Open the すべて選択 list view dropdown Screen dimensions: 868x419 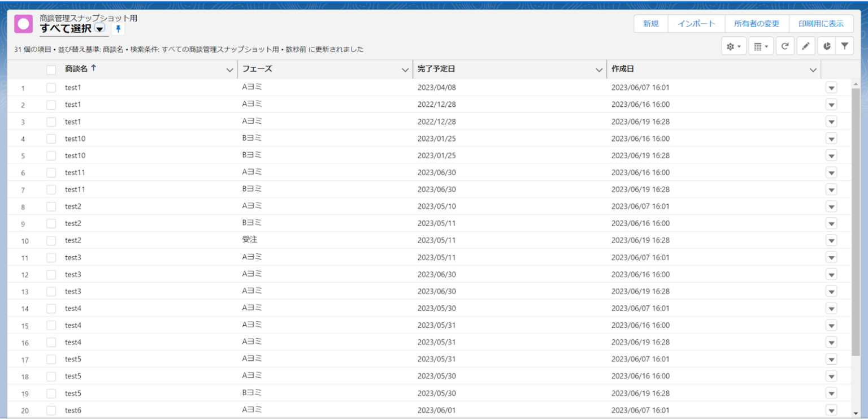pyautogui.click(x=99, y=29)
